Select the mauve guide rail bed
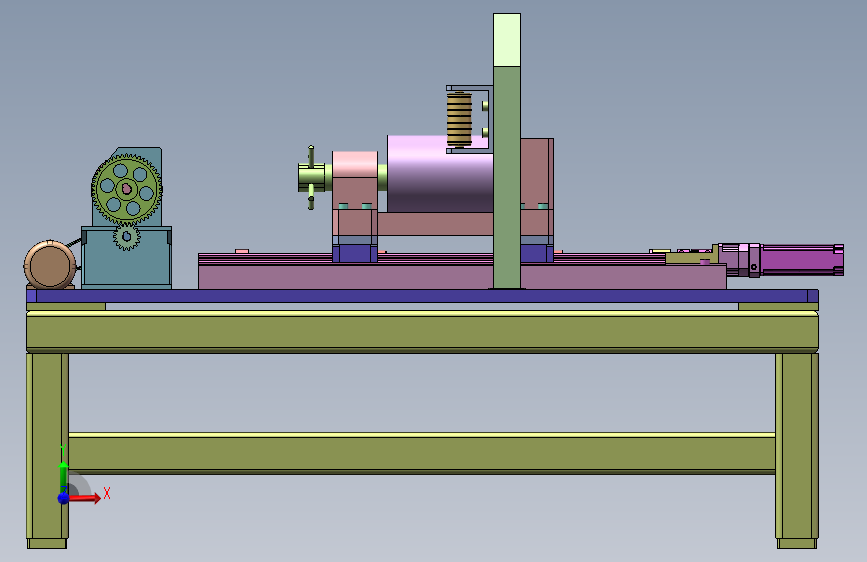 pyautogui.click(x=462, y=277)
